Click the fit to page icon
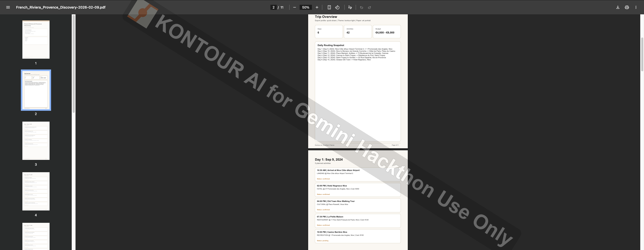The height and width of the screenshot is (250, 644). pos(329,7)
